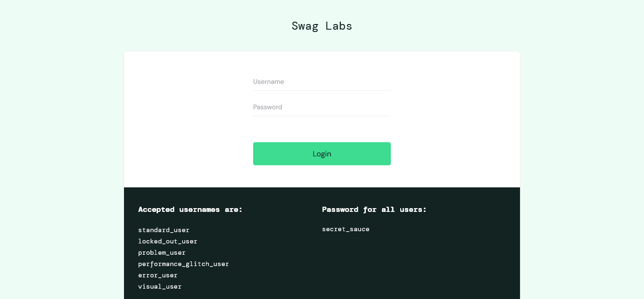Select the performance_glitch_user username text
The width and height of the screenshot is (644, 299).
[x=183, y=264]
